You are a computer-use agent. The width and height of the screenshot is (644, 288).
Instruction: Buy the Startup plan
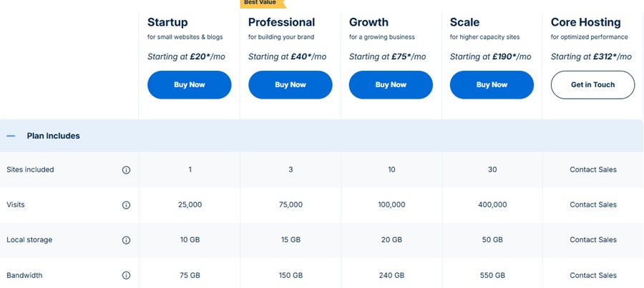click(190, 85)
